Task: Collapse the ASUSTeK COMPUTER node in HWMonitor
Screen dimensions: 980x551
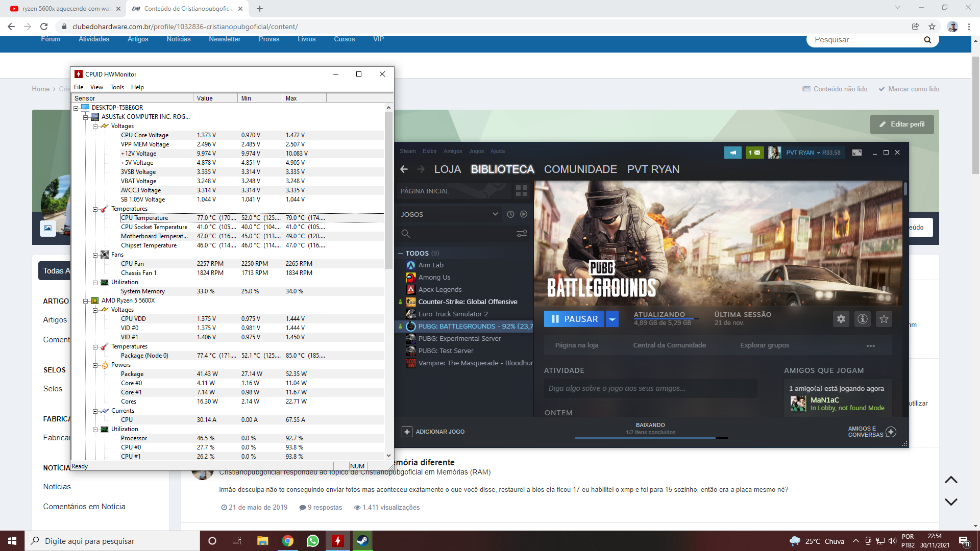Action: coord(86,117)
